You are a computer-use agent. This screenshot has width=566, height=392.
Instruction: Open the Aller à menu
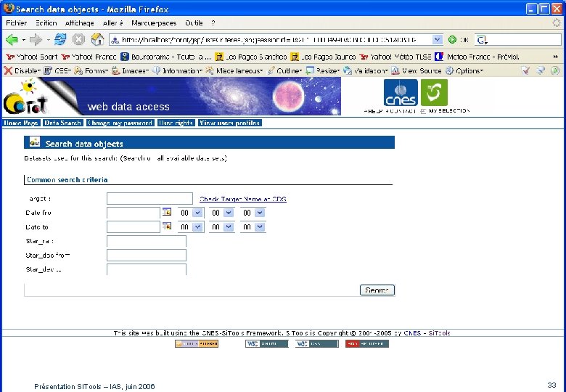(112, 23)
